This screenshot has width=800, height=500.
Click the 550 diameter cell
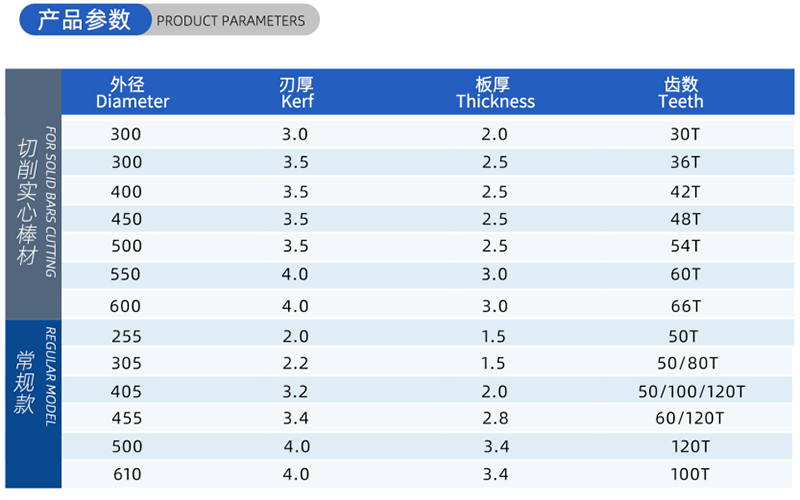pos(125,274)
